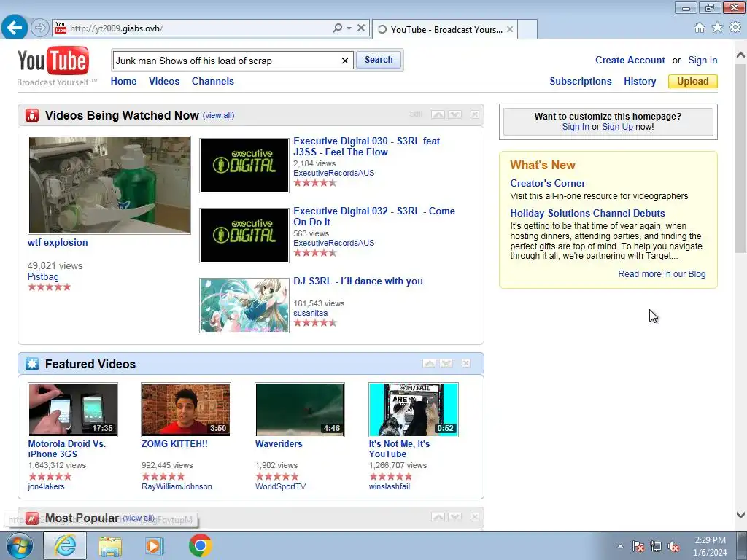Click the browser Back arrow button
This screenshot has width=747, height=560.
coord(15,28)
